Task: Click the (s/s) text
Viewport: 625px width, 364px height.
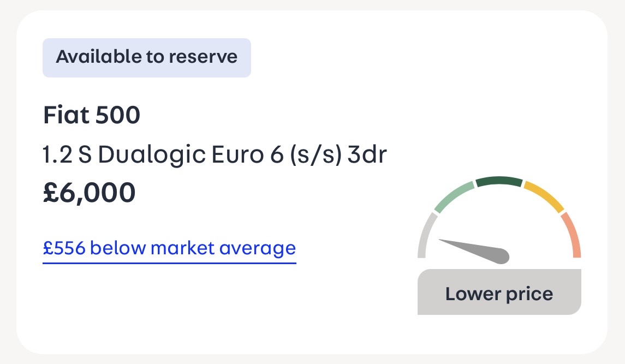Action: pos(317,156)
